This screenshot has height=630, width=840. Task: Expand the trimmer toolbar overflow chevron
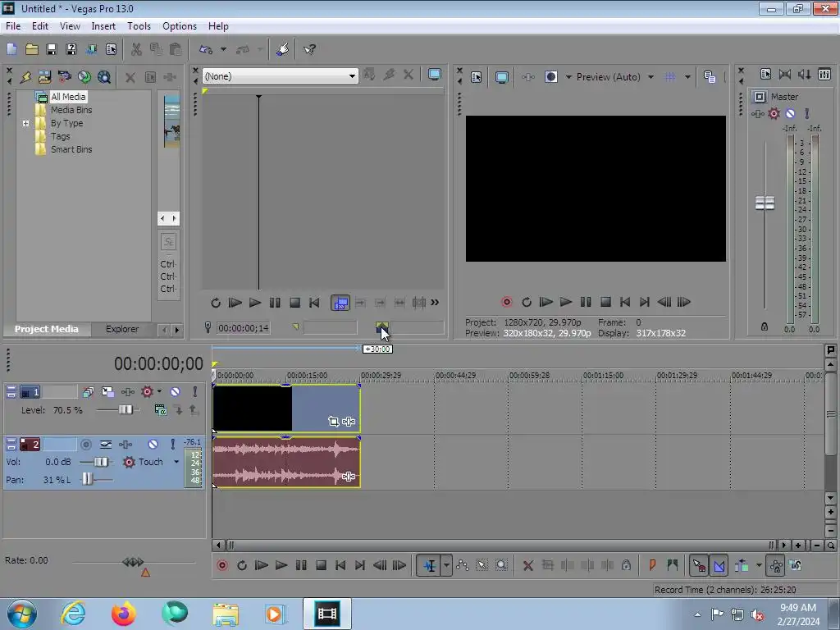(x=435, y=302)
